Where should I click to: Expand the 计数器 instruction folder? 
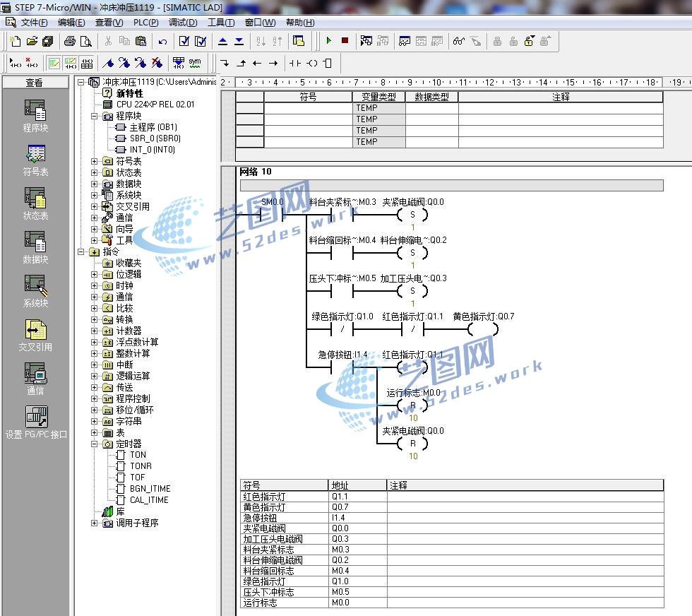tap(94, 331)
